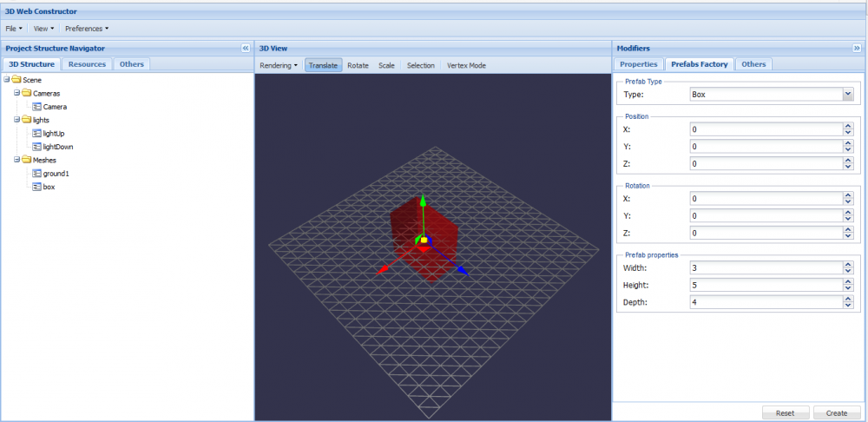The height and width of the screenshot is (422, 868).
Task: Collapse the Modifiers panel with the arrow icon
Action: [857, 49]
